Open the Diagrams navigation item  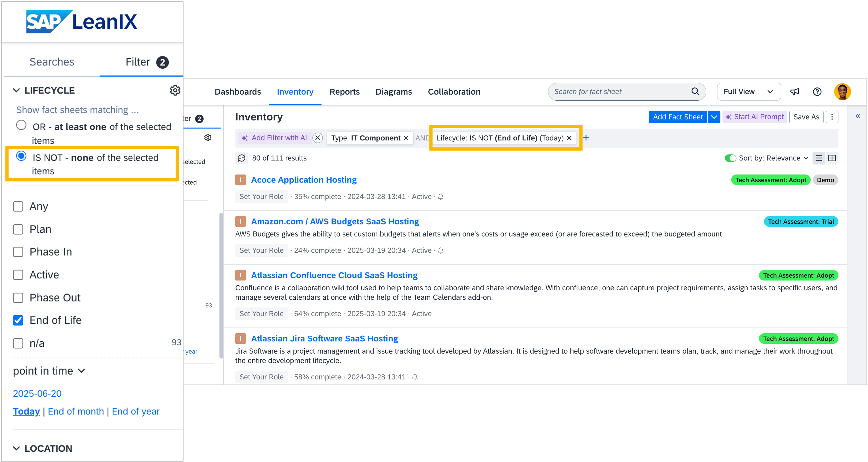coord(394,92)
